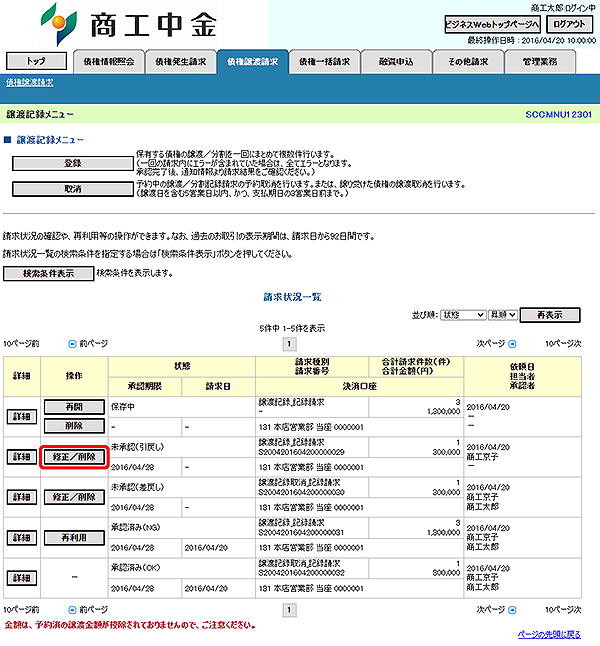Click 詳細 for the 承認済み(NG) row
Image resolution: width=600 pixels, height=646 pixels.
point(22,538)
